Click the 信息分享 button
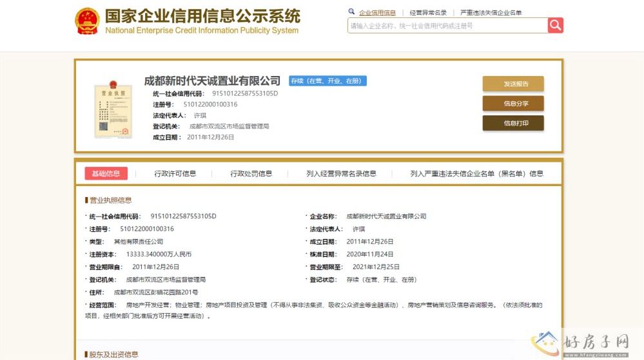Image resolution: width=644 pixels, height=360 pixels. 513,104
